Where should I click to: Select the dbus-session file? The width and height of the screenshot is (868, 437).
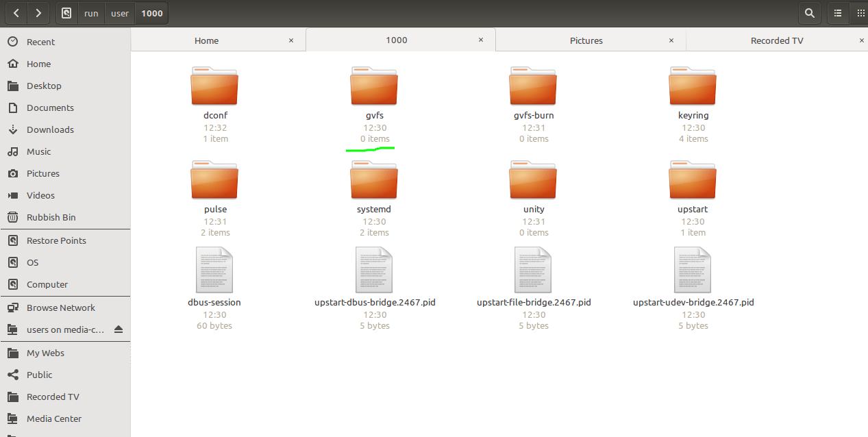[214, 269]
